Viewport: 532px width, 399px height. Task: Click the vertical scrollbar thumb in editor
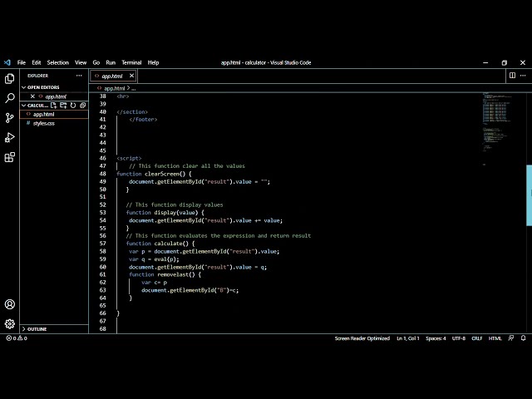[x=529, y=195]
